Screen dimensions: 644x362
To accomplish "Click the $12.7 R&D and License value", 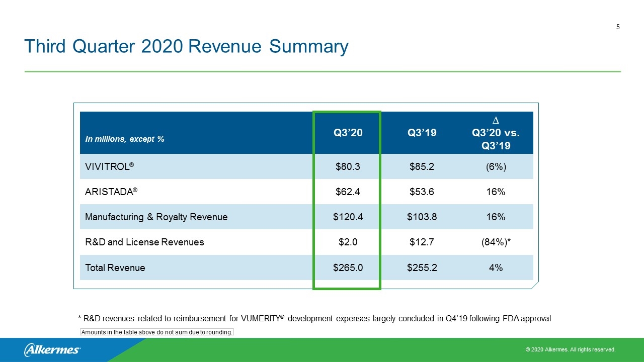I will click(422, 242).
